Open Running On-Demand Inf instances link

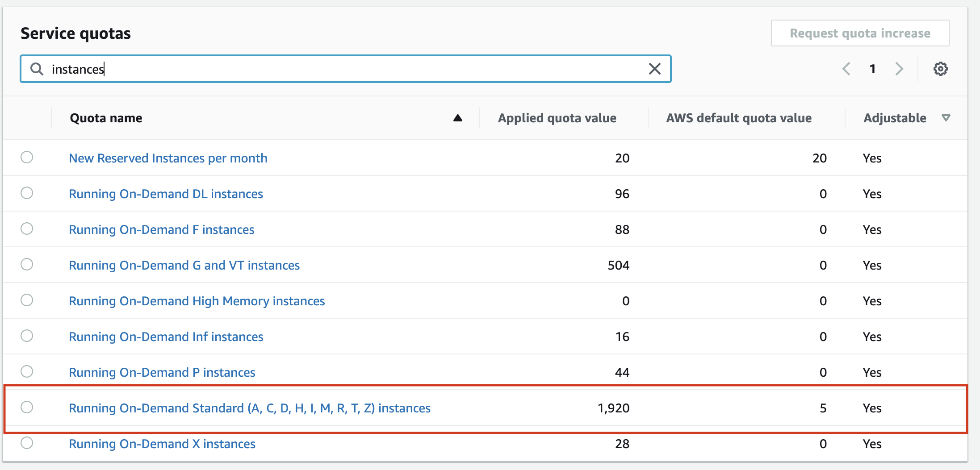click(166, 337)
